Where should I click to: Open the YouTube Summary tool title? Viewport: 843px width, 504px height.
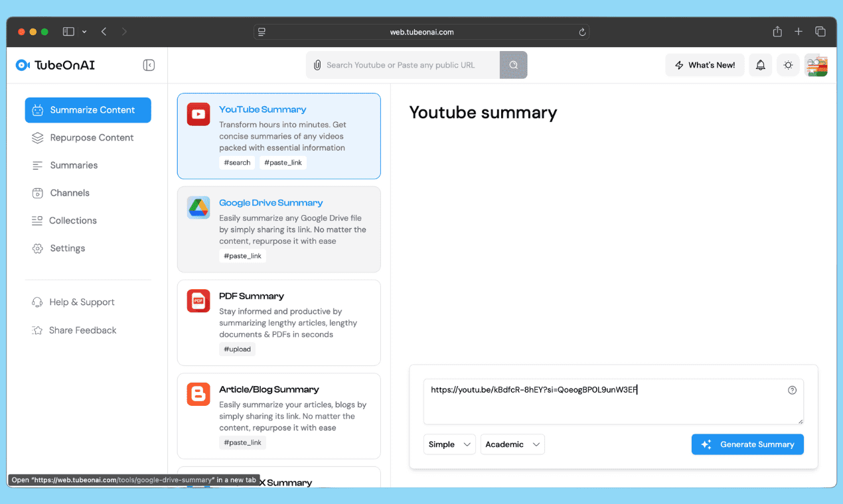263,109
